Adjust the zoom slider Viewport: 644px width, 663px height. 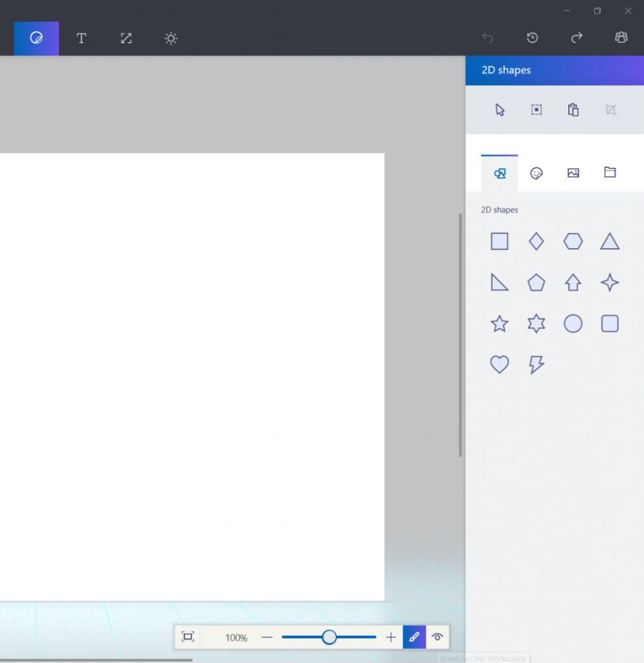click(x=329, y=637)
